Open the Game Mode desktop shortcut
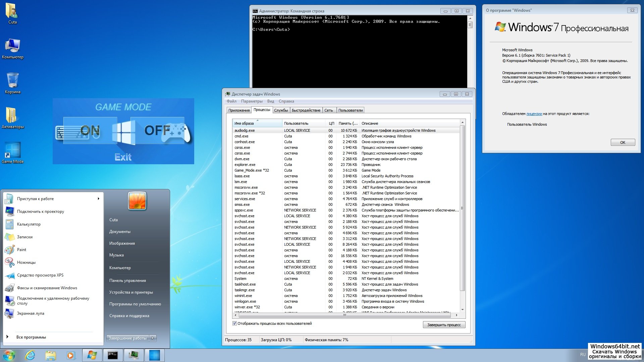Image resolution: width=644 pixels, height=362 pixels. click(x=12, y=150)
